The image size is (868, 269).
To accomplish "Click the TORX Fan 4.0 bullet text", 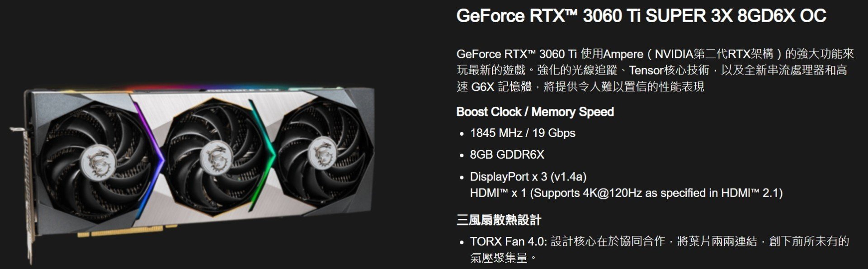I will point(660,250).
